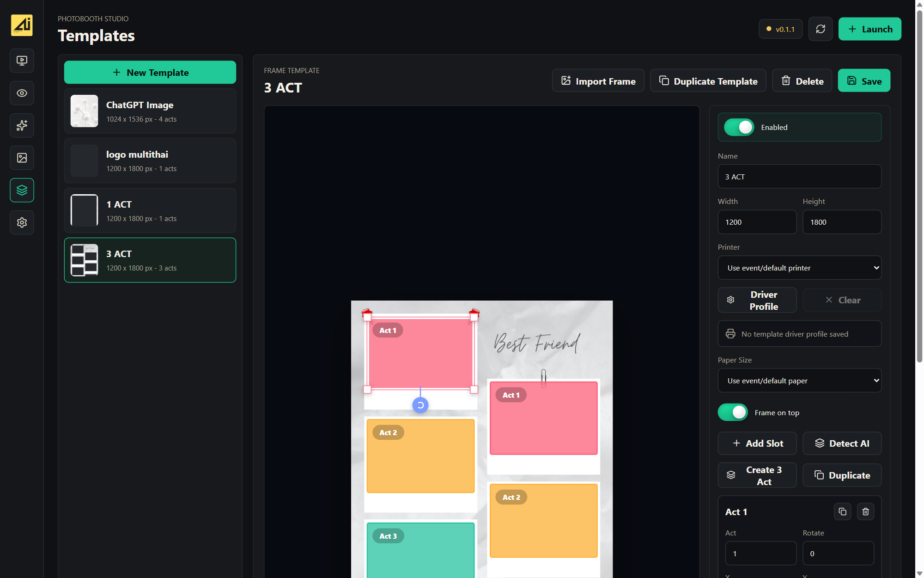Click the 'Best Friend' text on frame

click(x=537, y=343)
